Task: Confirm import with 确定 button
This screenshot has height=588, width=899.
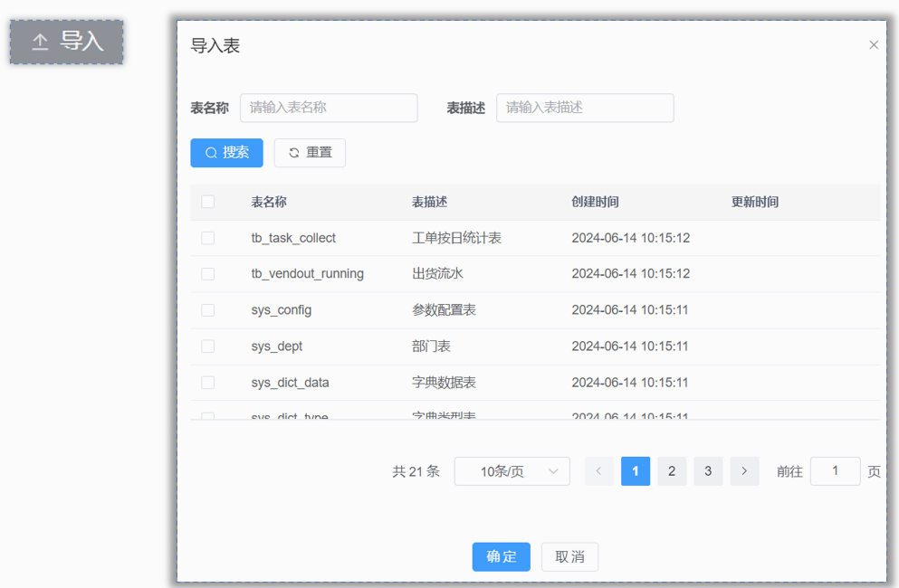Action: point(501,556)
